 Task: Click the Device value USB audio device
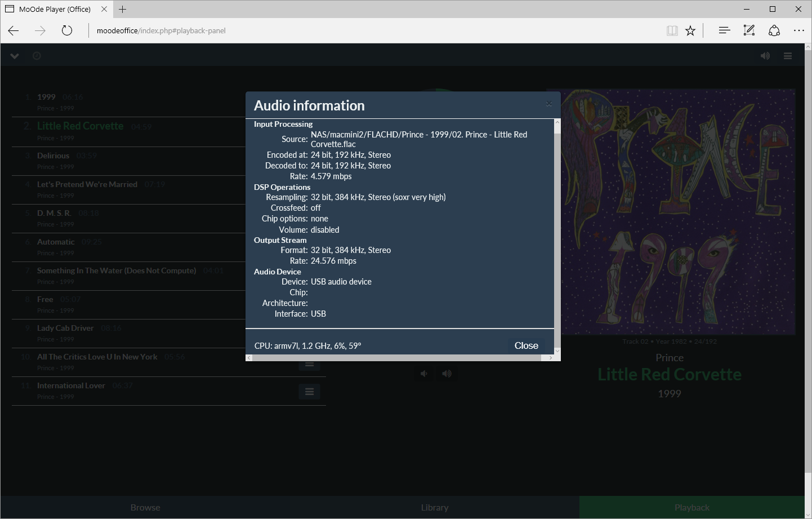point(341,282)
